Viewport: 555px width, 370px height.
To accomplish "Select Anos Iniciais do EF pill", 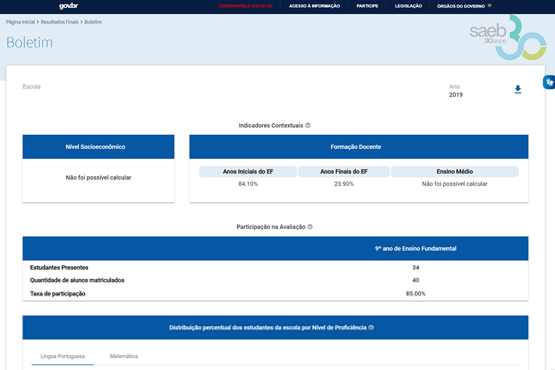I will pyautogui.click(x=248, y=171).
